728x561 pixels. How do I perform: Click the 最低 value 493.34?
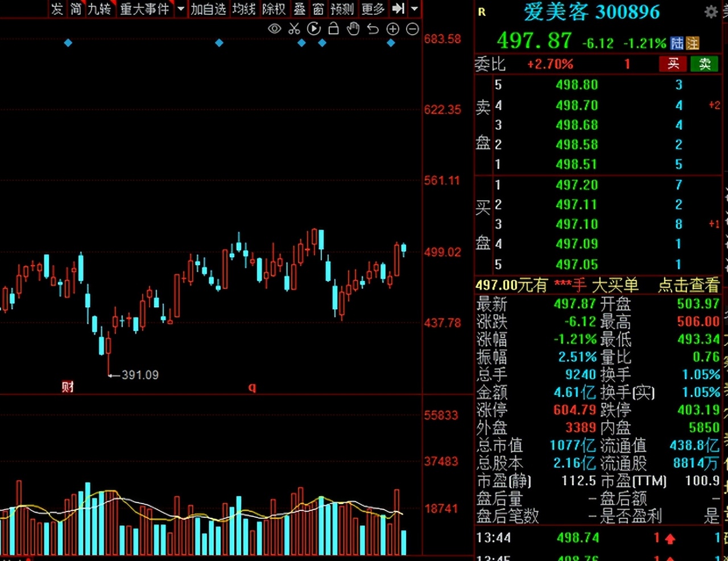(698, 339)
